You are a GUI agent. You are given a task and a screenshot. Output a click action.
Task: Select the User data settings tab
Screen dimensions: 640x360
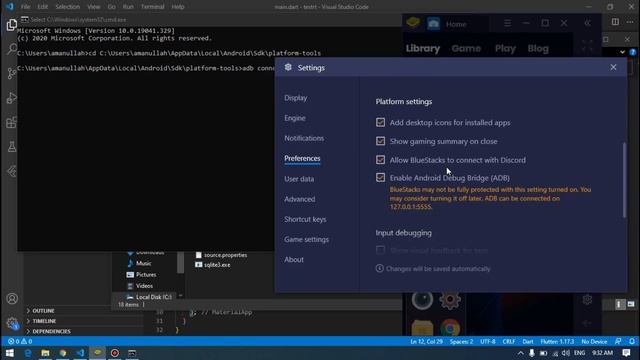299,179
